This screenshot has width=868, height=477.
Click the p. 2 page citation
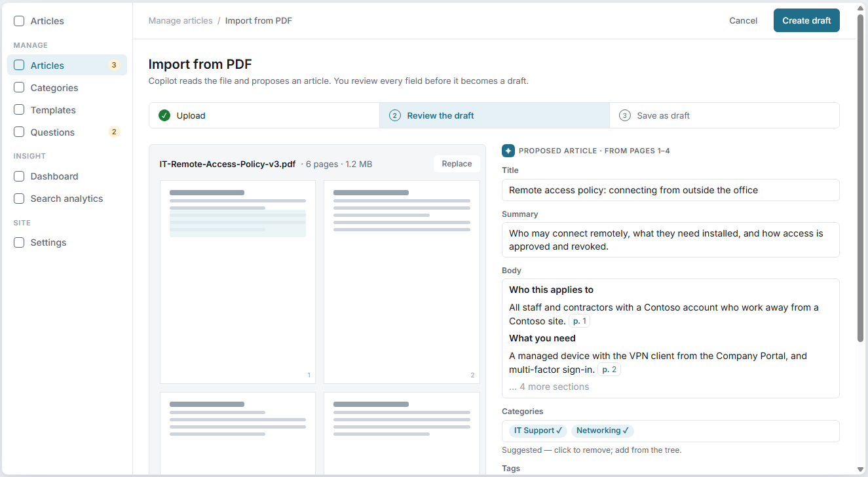click(x=609, y=370)
